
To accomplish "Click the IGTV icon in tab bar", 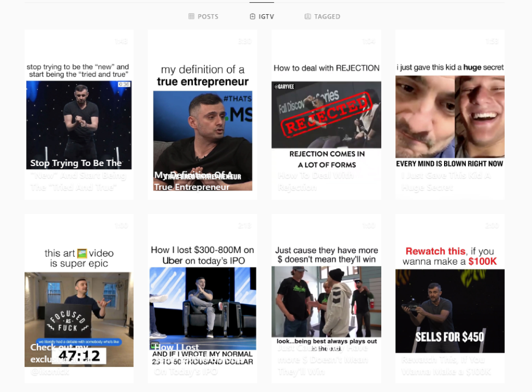I will (252, 16).
